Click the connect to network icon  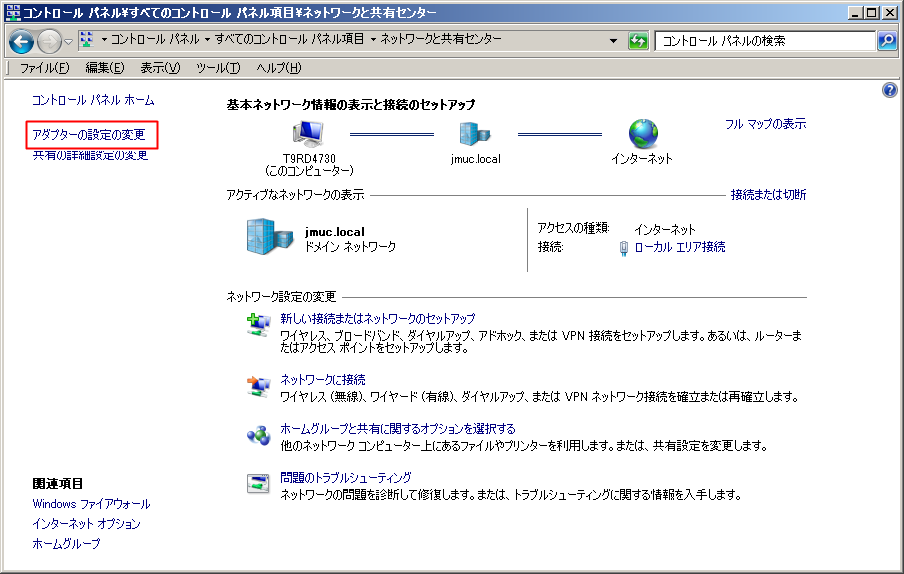[x=258, y=386]
